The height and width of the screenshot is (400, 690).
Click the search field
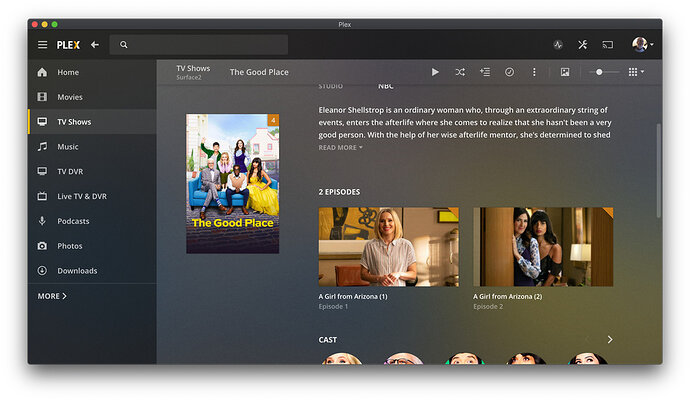198,45
